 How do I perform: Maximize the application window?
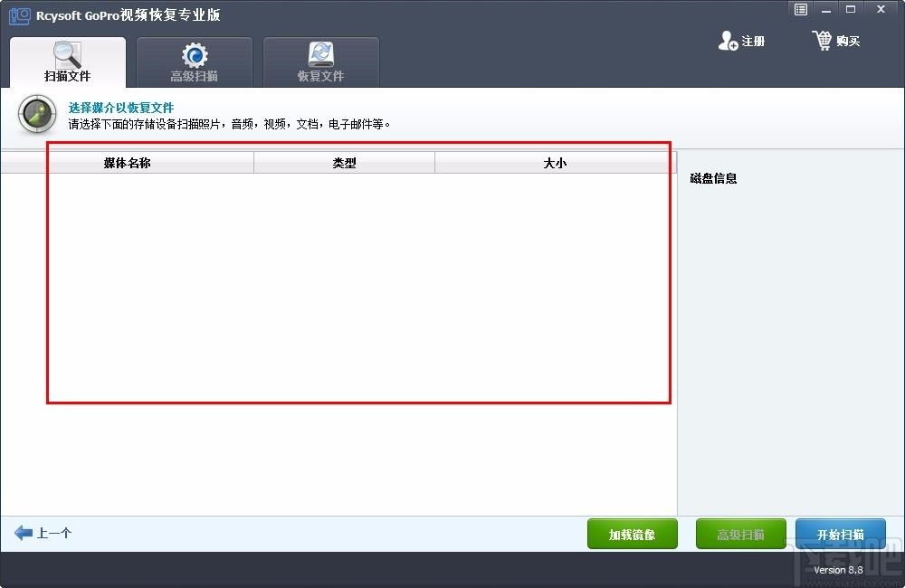[x=851, y=9]
